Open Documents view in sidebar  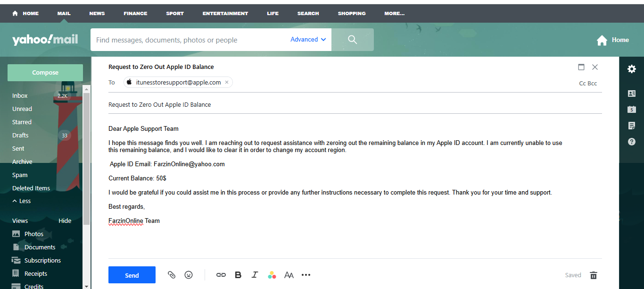click(40, 247)
